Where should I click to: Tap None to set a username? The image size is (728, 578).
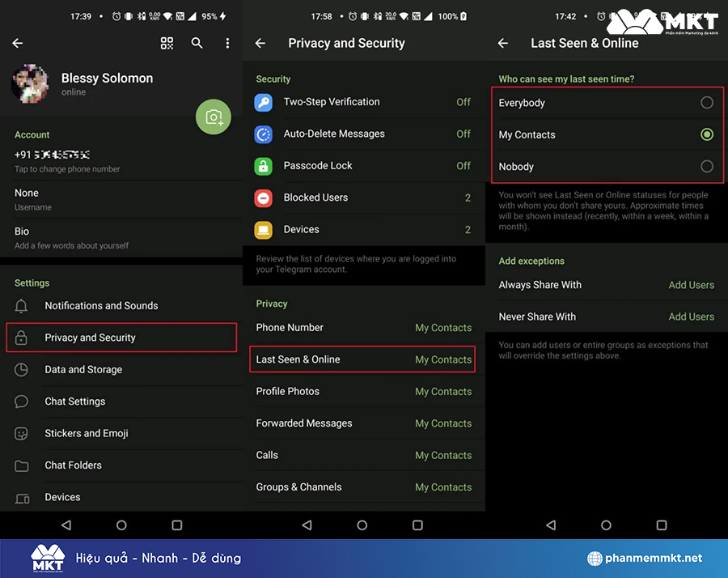pos(121,199)
